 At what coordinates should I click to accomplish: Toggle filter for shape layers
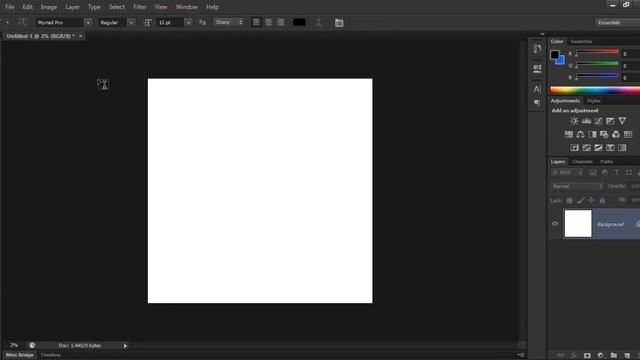(x=629, y=173)
